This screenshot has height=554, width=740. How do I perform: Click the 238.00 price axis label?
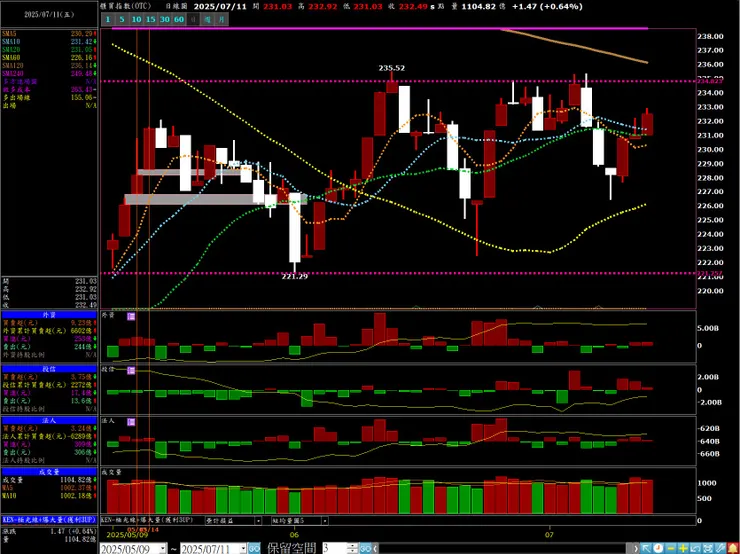coord(712,36)
